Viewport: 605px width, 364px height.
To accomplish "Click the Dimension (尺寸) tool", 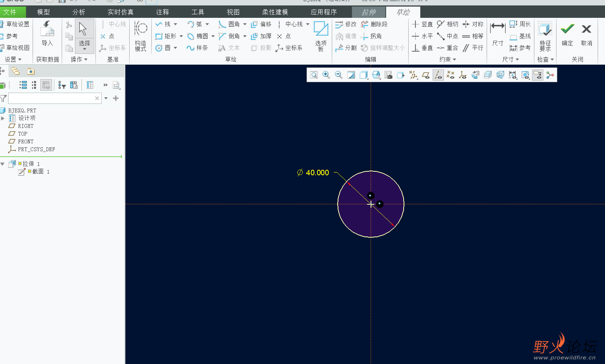I will coord(498,34).
